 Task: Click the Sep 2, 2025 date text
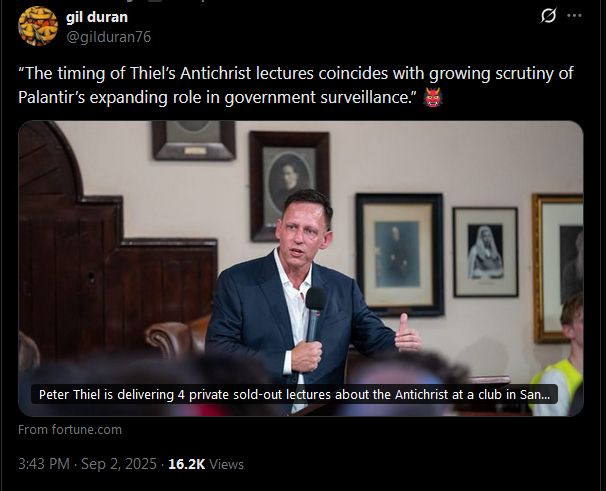pos(119,464)
